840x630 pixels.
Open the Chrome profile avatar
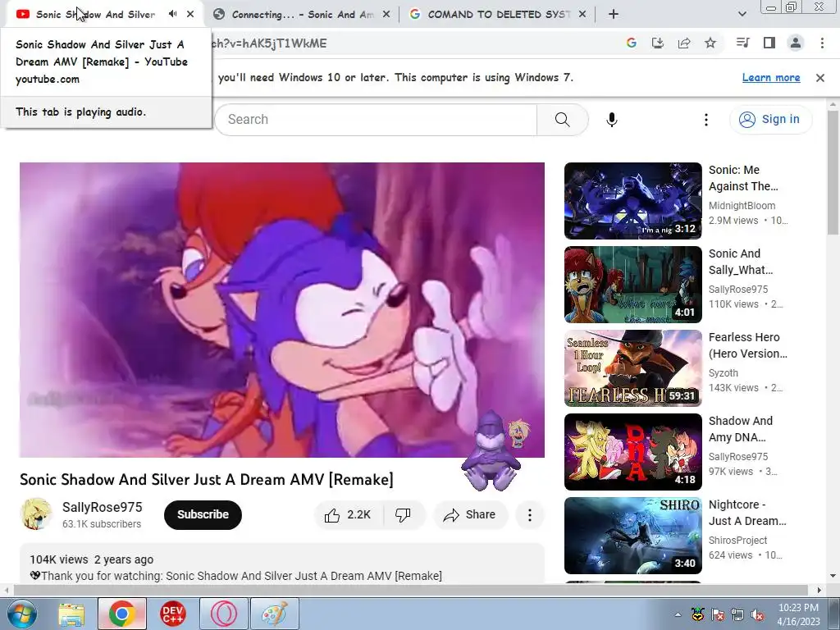(796, 43)
